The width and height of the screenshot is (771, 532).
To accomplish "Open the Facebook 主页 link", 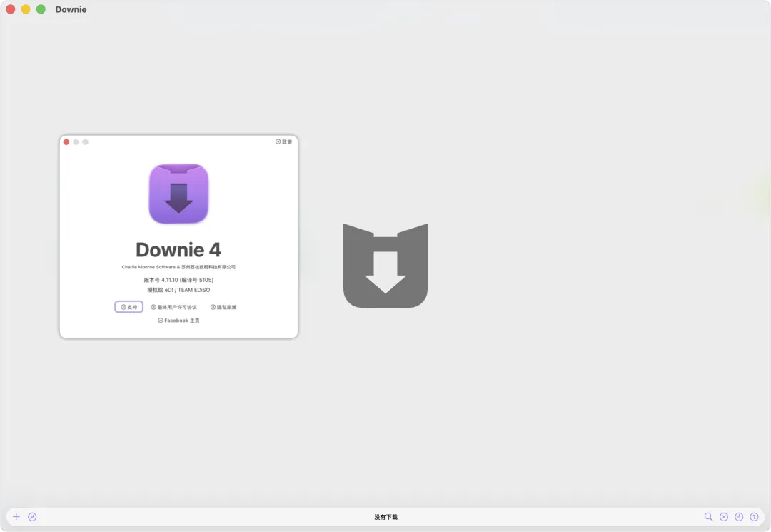I will coord(178,321).
